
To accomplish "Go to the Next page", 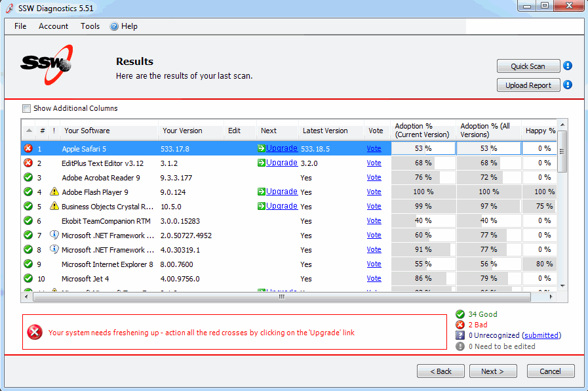I will point(493,371).
